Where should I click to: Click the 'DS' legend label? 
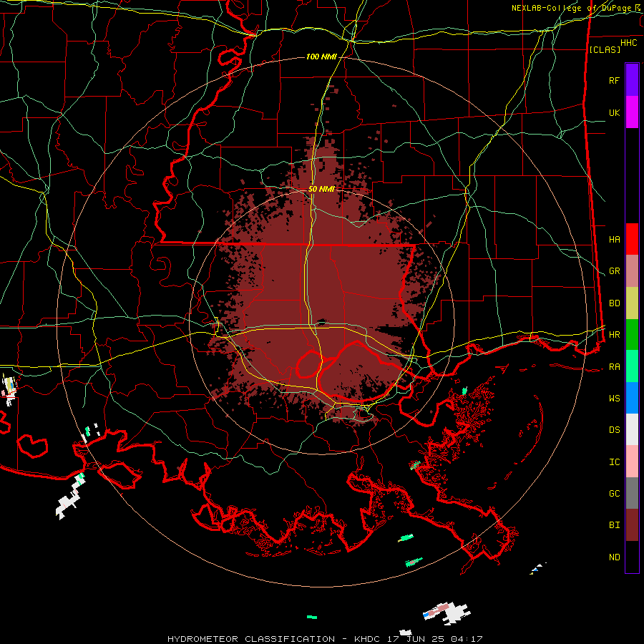tap(614, 430)
